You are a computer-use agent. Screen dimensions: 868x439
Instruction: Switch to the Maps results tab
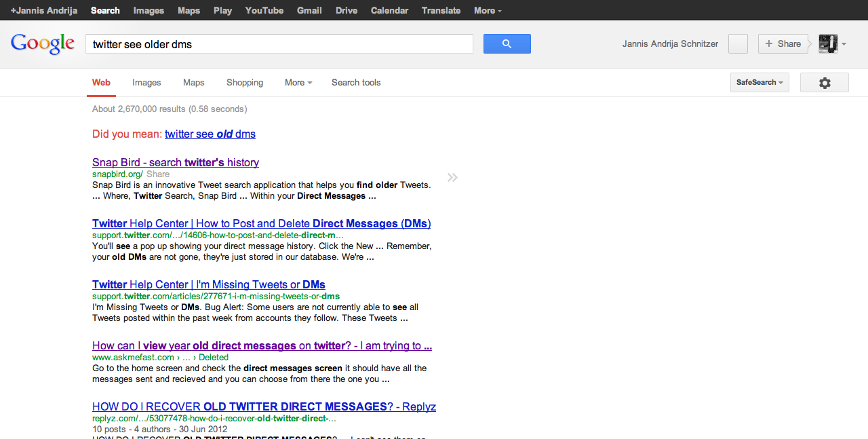(x=193, y=83)
